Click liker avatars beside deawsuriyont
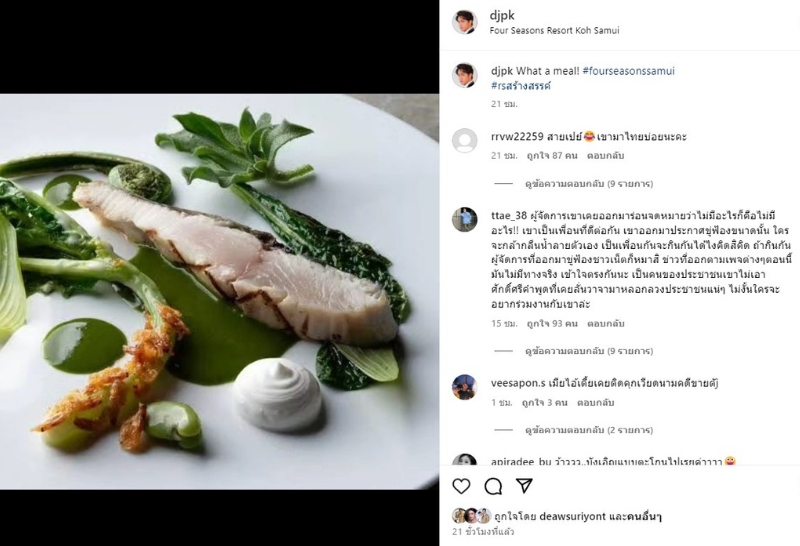 point(470,516)
